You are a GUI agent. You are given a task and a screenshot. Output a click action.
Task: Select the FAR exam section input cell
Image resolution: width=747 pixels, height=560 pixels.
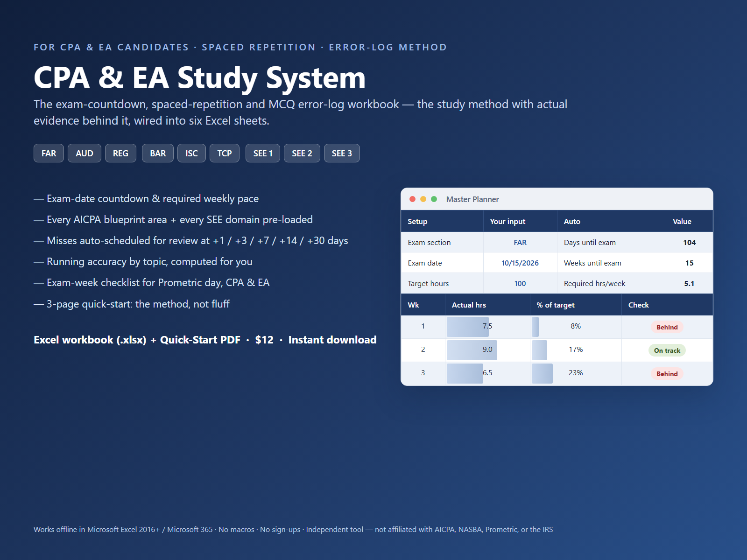pyautogui.click(x=520, y=242)
